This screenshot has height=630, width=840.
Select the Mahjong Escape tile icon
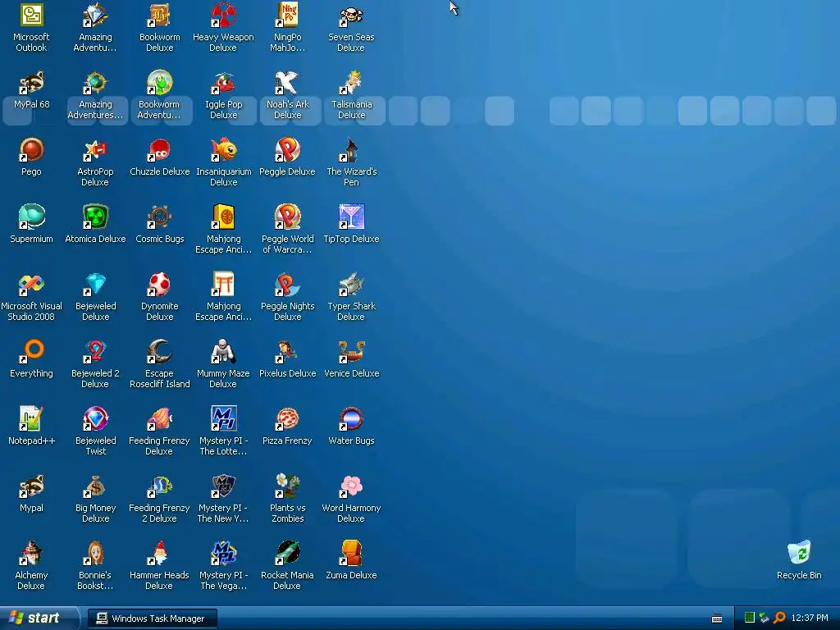tap(223, 217)
